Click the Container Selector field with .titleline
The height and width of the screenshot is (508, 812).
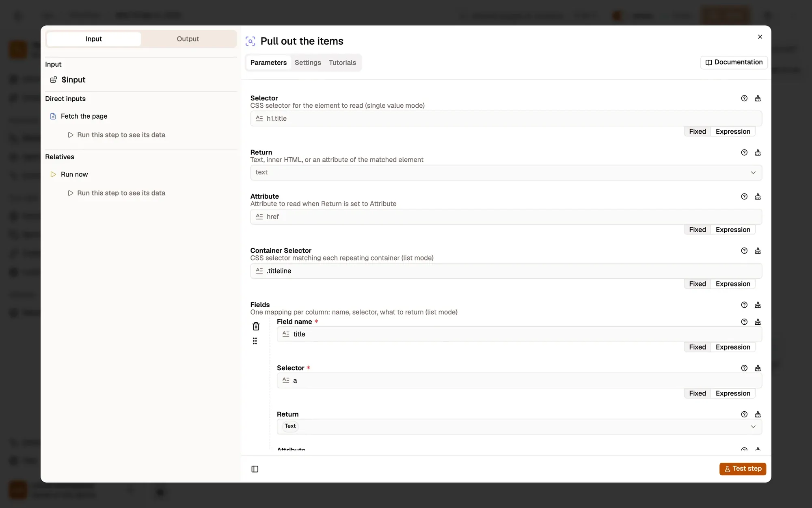click(506, 271)
